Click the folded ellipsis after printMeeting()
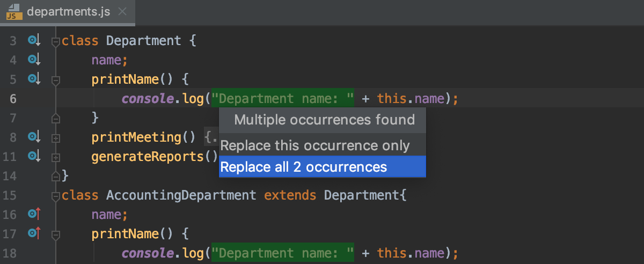This screenshot has height=264, width=644. coord(211,137)
